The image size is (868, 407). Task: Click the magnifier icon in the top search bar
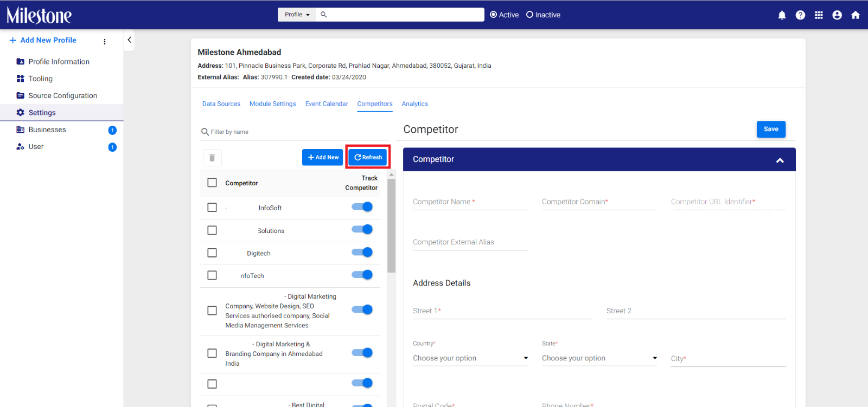pyautogui.click(x=324, y=15)
